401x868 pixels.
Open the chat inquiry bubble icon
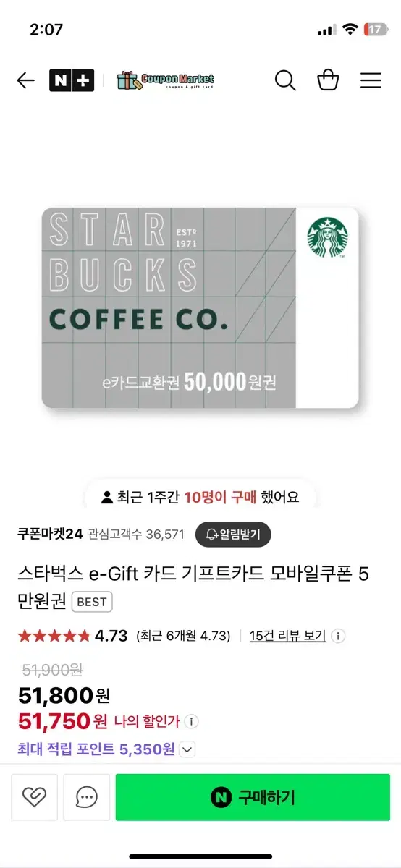[x=86, y=797]
